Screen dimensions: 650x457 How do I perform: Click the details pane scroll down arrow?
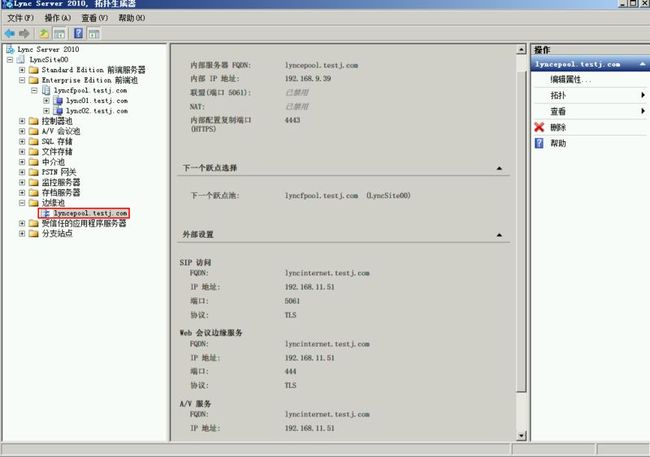pos(521,435)
